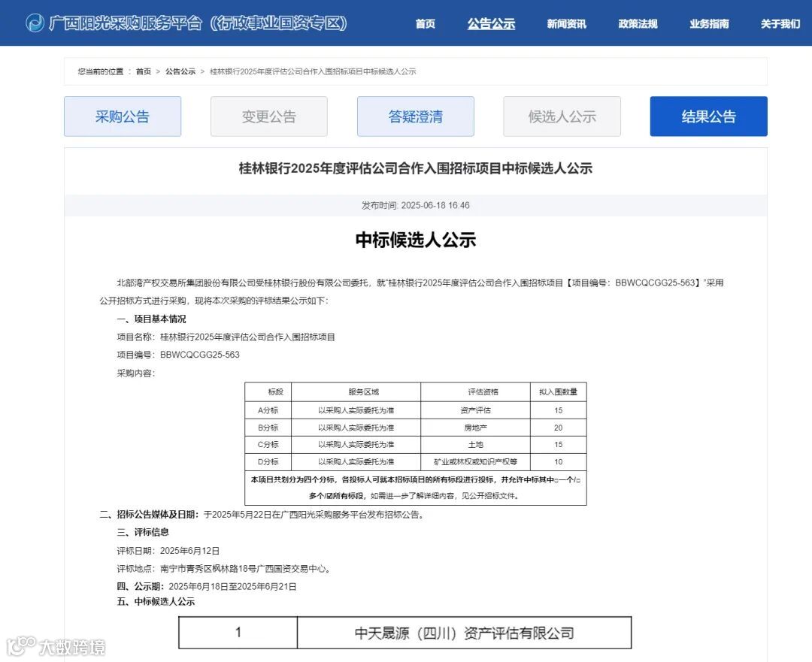The image size is (812, 662).
Task: Switch to the 采购公告 tab
Action: coord(123,116)
